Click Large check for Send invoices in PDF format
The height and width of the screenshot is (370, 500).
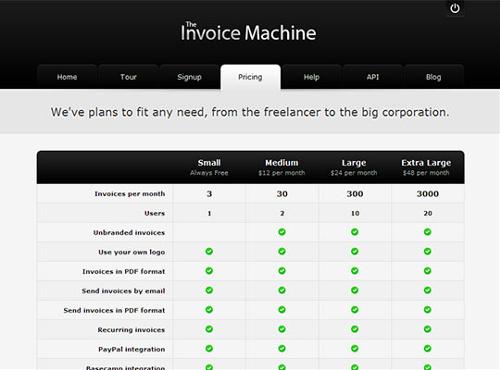pos(355,310)
